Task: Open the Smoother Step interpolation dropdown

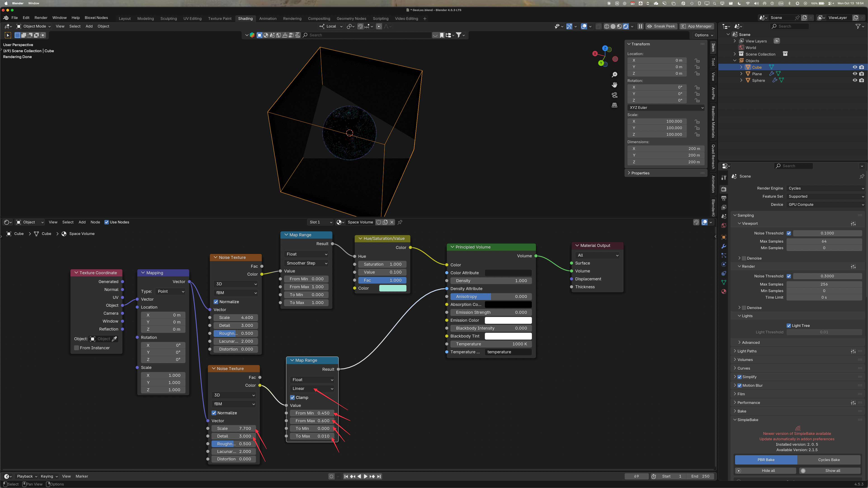Action: [306, 263]
